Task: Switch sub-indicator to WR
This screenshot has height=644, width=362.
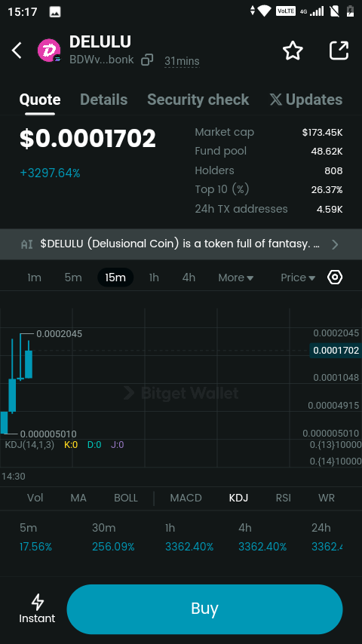Action: click(327, 498)
